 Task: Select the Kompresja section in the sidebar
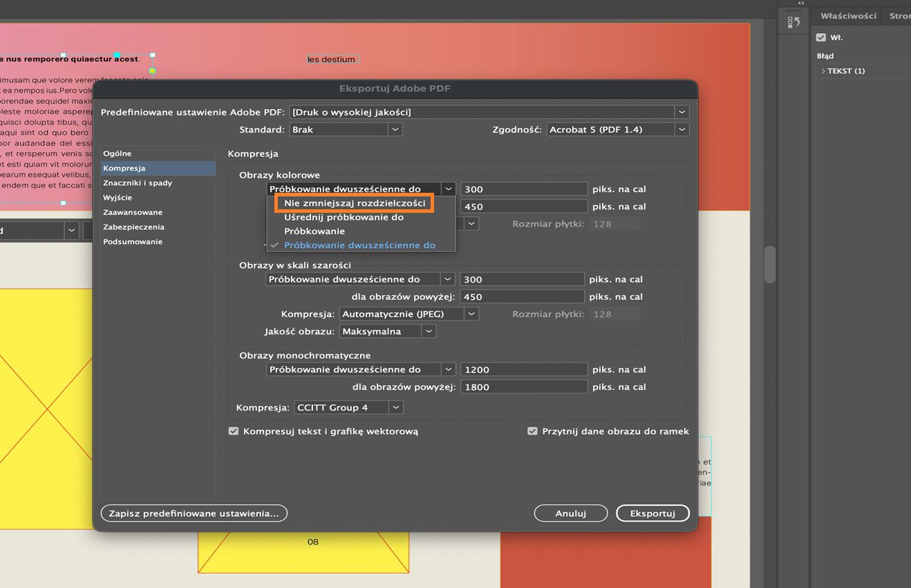pyautogui.click(x=158, y=168)
